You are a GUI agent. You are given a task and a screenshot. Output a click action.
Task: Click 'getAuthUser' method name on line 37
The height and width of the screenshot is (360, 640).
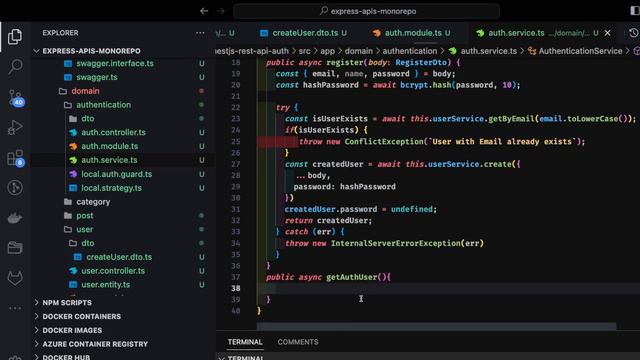pos(351,277)
